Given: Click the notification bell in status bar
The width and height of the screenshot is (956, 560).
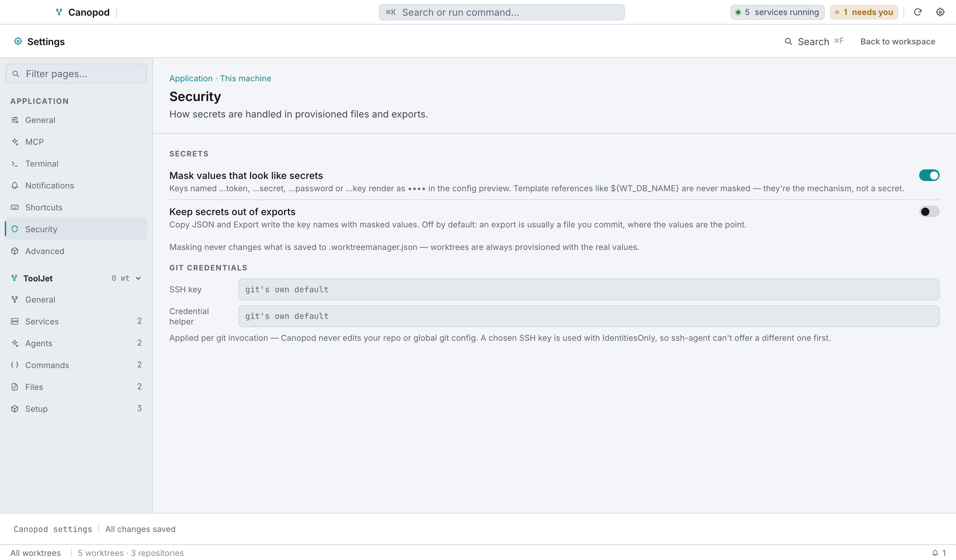Looking at the screenshot, I should click(x=935, y=553).
